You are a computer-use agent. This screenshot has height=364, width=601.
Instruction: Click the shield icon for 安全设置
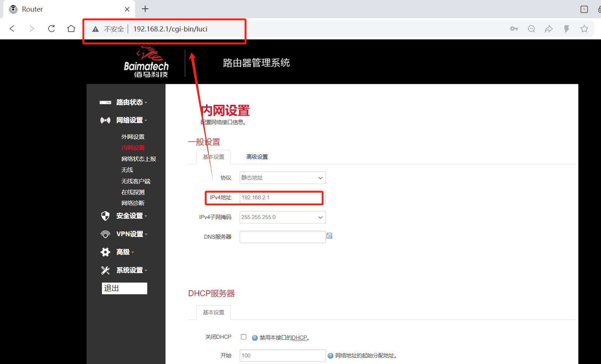point(105,216)
